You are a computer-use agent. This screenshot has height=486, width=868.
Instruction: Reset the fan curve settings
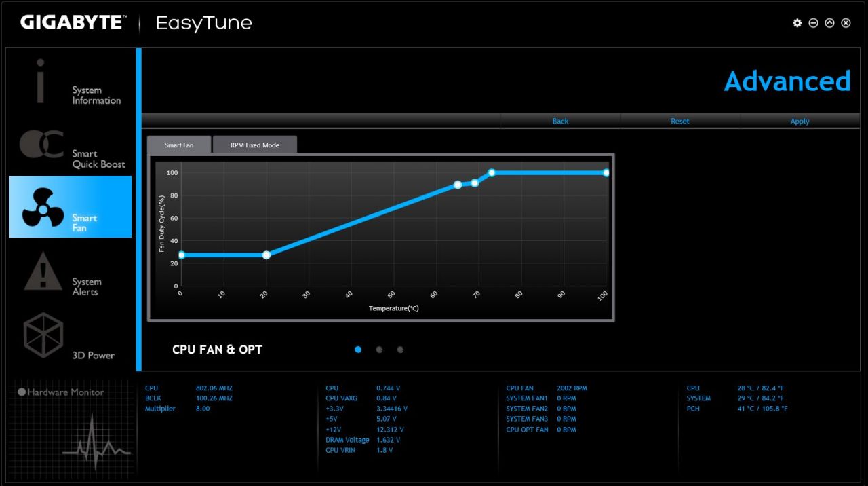click(x=679, y=121)
